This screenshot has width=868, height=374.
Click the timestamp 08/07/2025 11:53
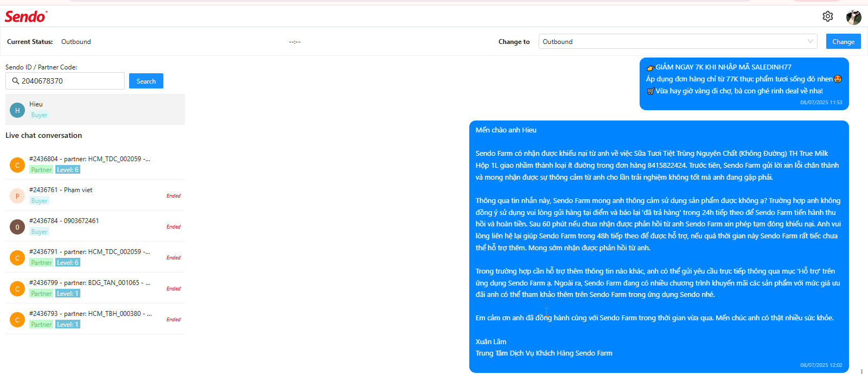821,103
